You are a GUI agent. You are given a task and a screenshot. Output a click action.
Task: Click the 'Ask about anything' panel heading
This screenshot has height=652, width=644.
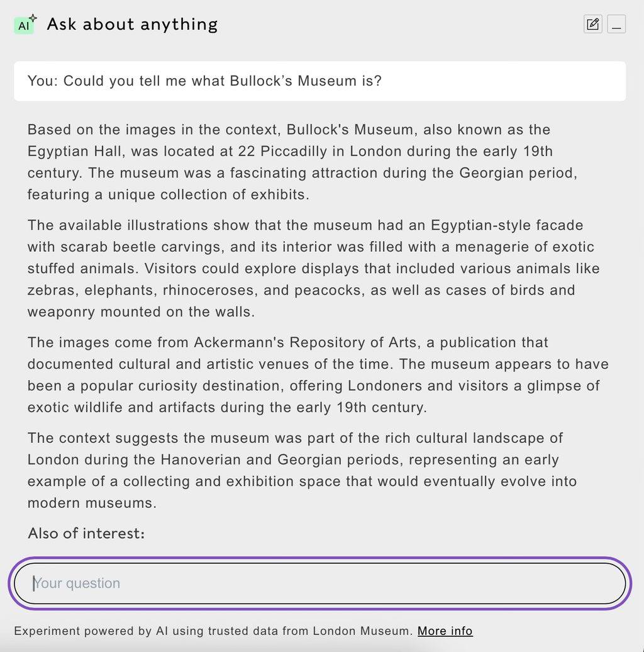[132, 25]
